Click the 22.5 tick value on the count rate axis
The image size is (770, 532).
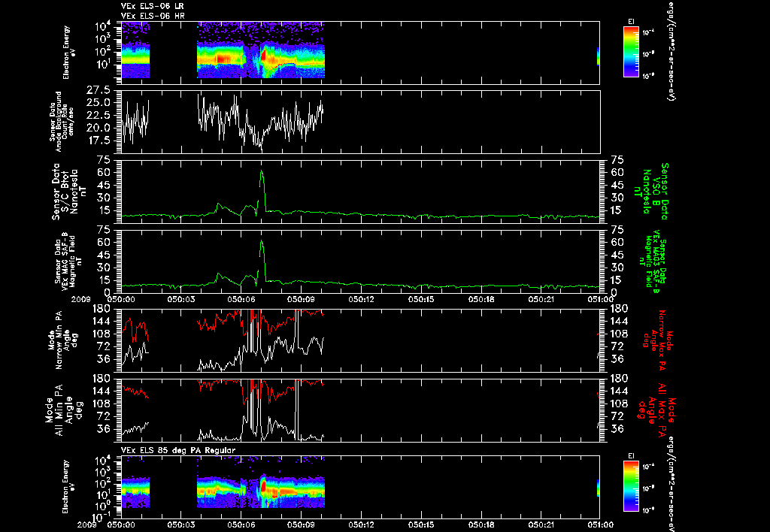pyautogui.click(x=99, y=115)
